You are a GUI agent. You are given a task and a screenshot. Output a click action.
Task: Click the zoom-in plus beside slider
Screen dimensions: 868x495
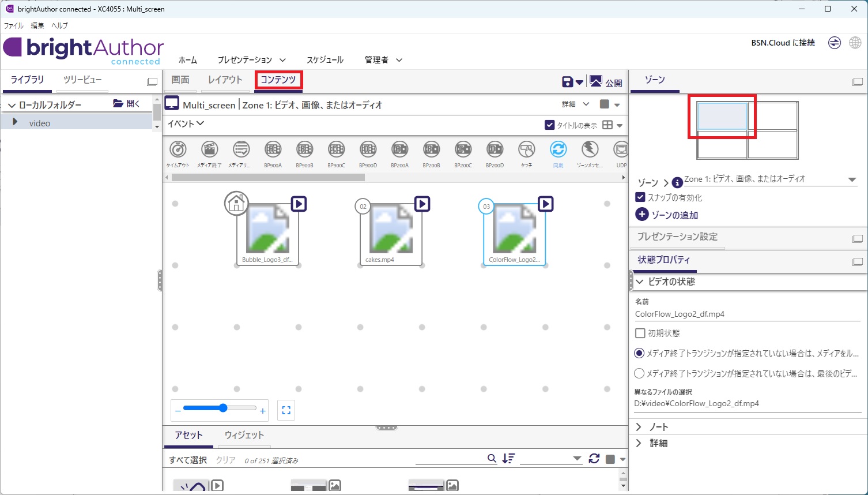point(263,411)
